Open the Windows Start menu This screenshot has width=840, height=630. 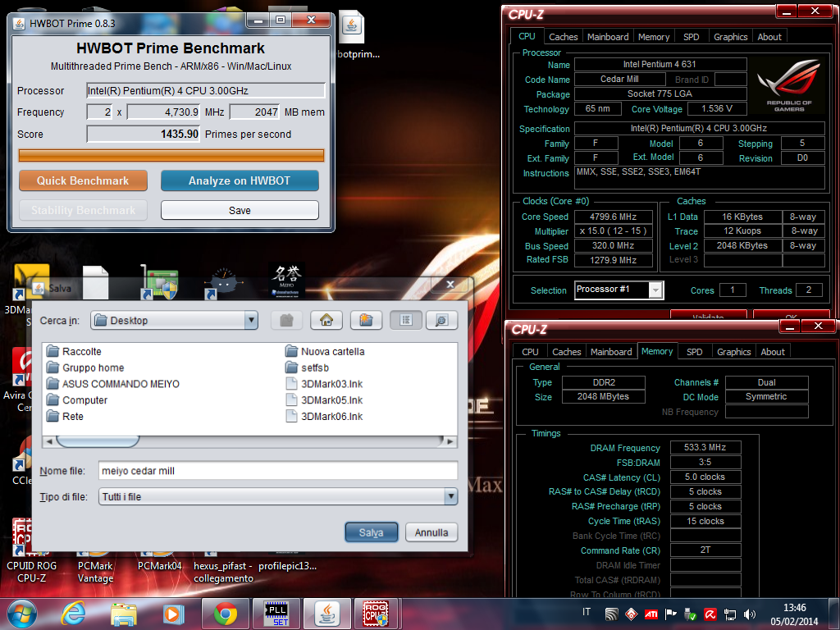[22, 614]
